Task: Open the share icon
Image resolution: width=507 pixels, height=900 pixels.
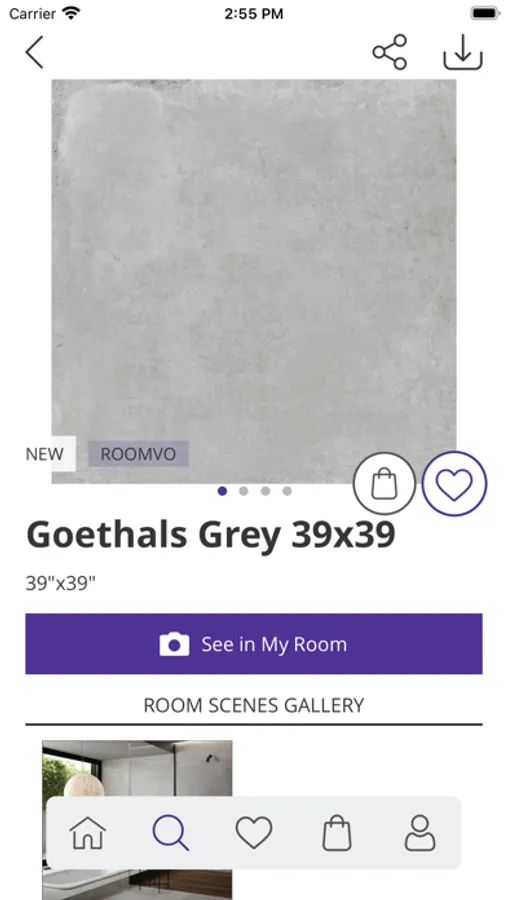Action: 390,52
